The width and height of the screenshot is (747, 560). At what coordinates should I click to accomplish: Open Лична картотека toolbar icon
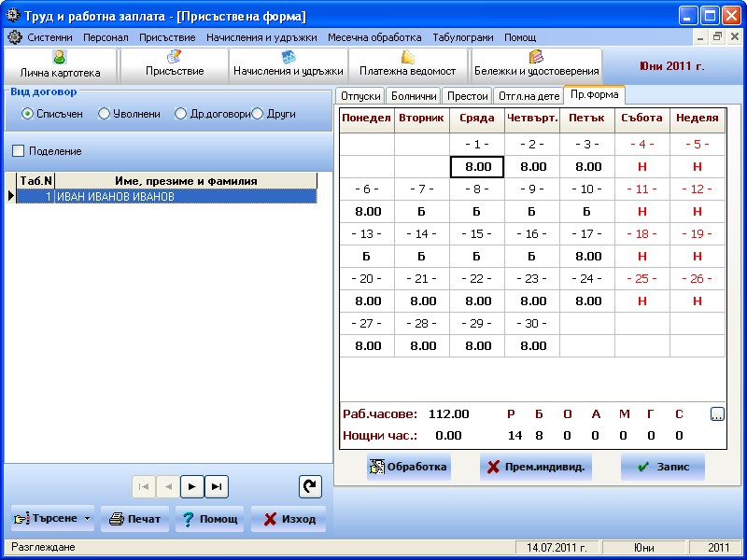click(x=60, y=65)
